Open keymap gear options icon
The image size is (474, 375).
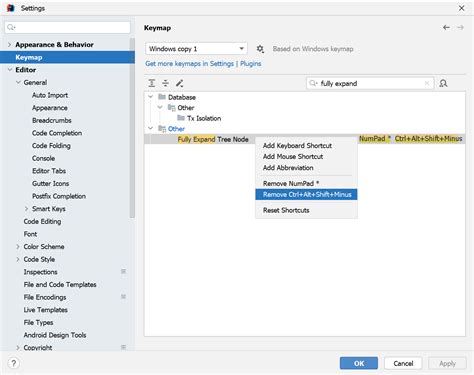click(x=260, y=49)
